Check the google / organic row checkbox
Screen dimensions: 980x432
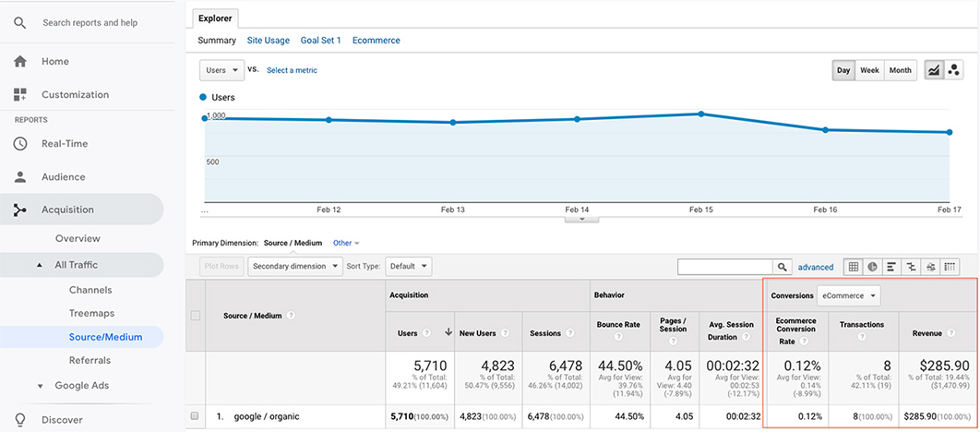(195, 416)
